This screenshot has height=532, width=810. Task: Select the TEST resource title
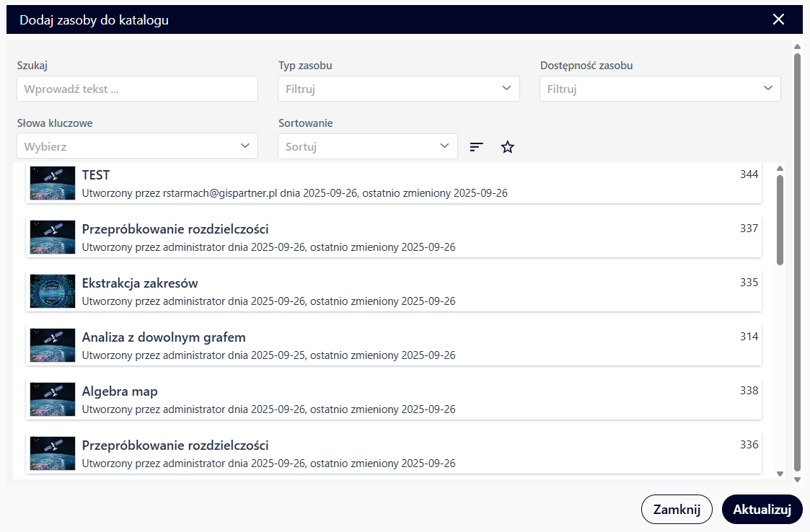[96, 175]
